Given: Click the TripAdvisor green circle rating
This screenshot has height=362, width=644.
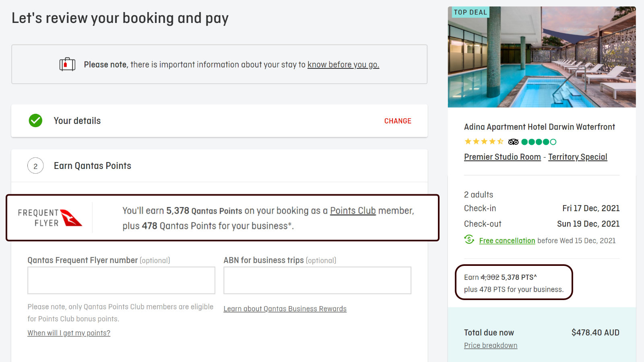Looking at the screenshot, I should point(539,142).
